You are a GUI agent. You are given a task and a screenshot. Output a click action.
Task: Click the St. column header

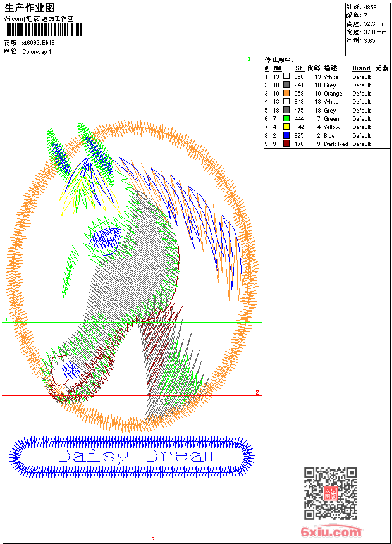pos(299,68)
